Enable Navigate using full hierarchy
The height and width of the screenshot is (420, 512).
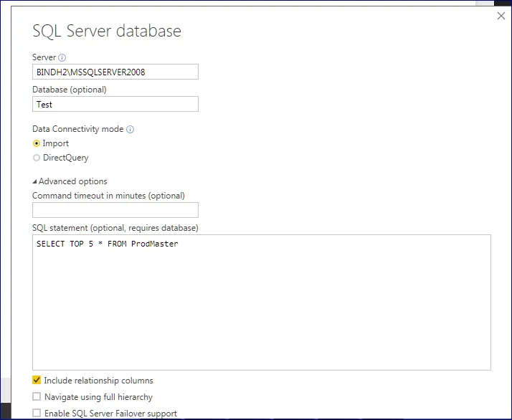tap(37, 396)
